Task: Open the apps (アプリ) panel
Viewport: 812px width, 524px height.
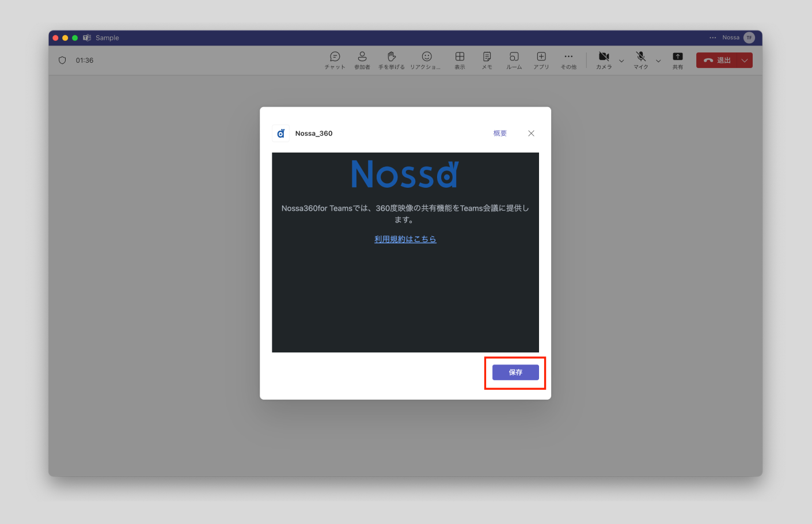Action: point(541,60)
